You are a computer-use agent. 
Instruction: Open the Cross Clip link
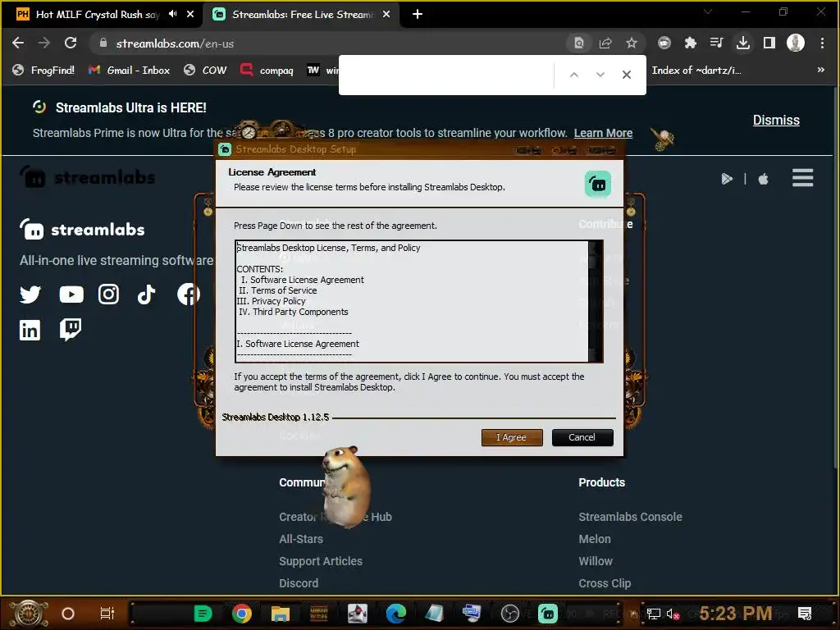pos(605,583)
